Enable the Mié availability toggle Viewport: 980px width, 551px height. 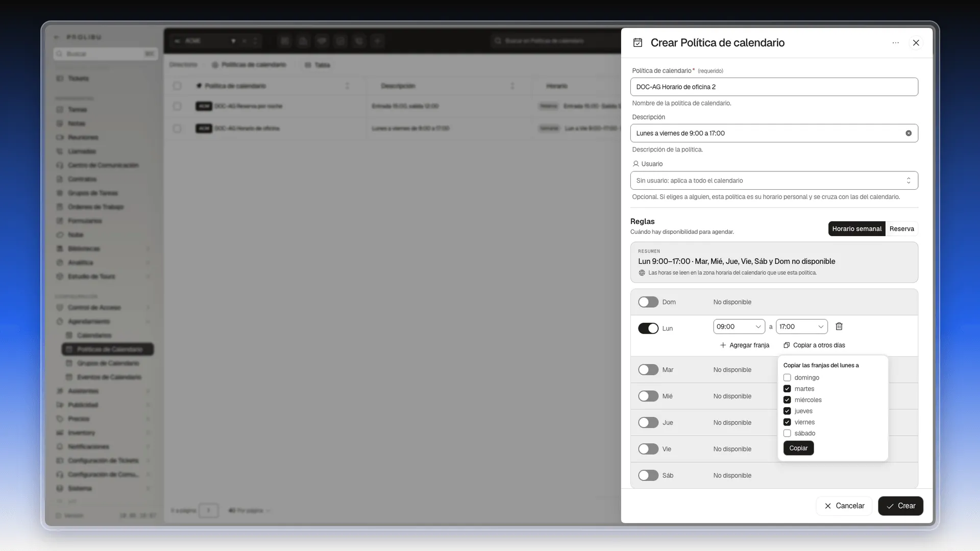tap(648, 396)
